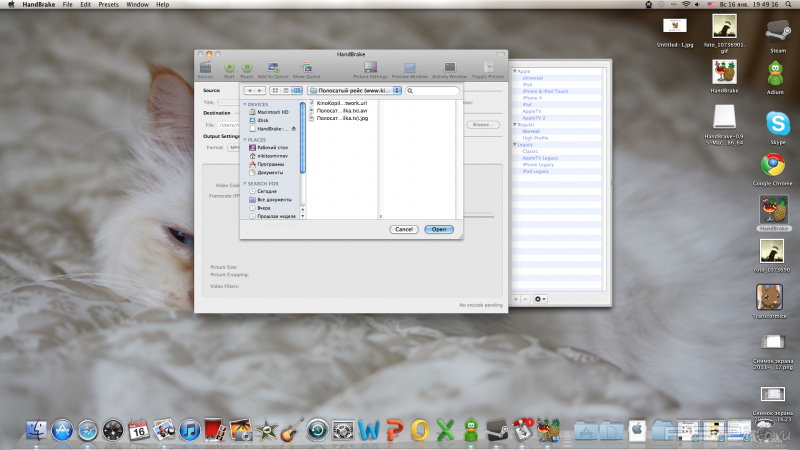Open the Window menu in menu bar
800x450 pixels.
138,5
